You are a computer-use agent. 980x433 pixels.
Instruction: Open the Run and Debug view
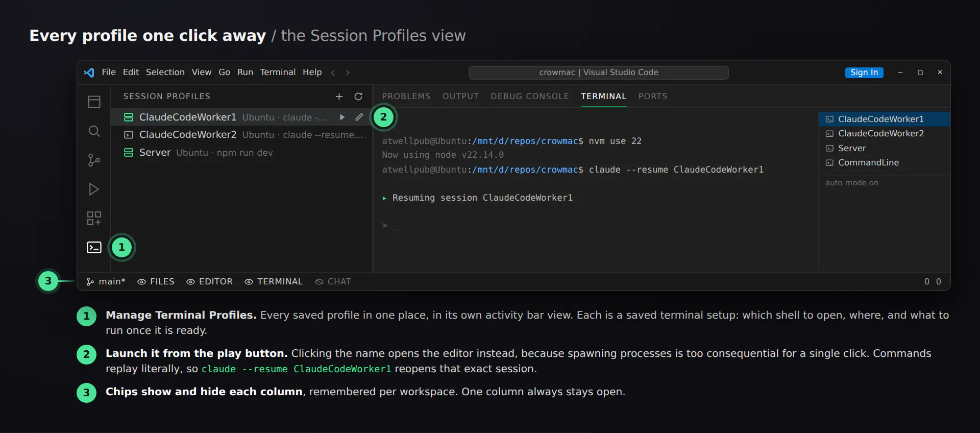94,189
